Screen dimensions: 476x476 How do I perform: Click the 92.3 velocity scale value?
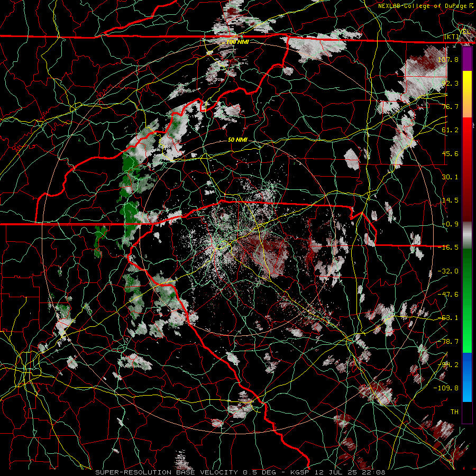pos(450,83)
